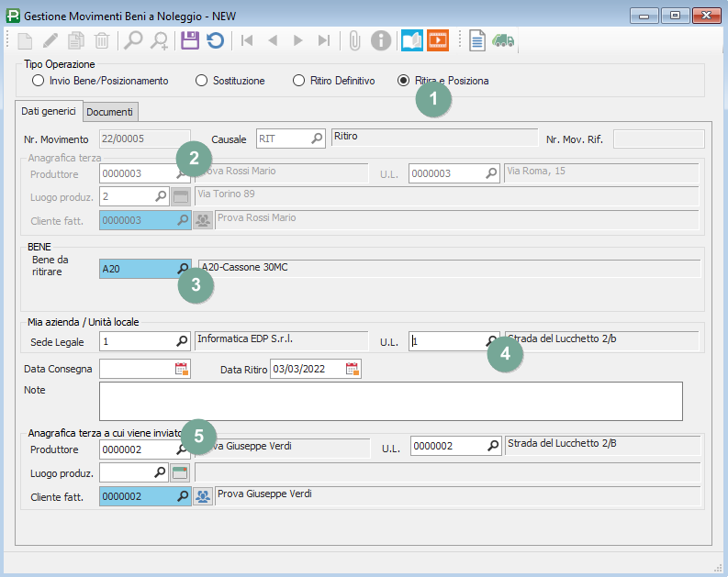The height and width of the screenshot is (577, 728).
Task: Click the green truck toolbar icon
Action: point(503,40)
